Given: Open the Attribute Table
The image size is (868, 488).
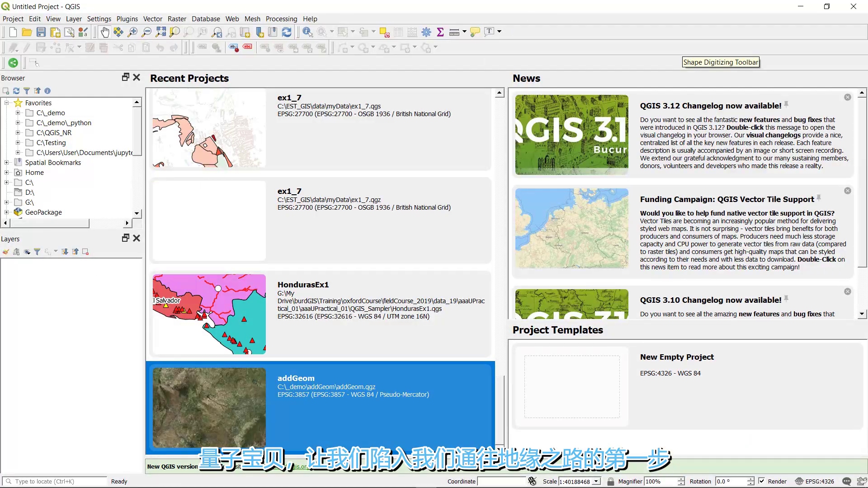Looking at the screenshot, I should 398,32.
